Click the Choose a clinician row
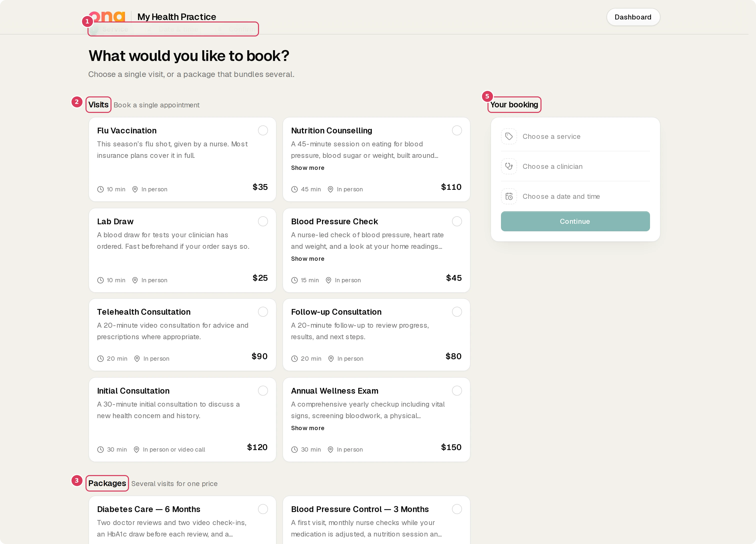This screenshot has height=544, width=756. tap(575, 166)
